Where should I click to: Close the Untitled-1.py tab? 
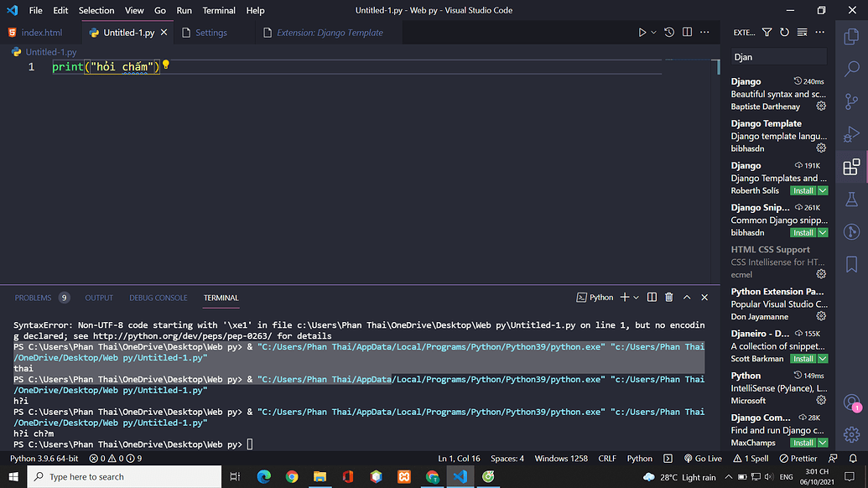164,33
